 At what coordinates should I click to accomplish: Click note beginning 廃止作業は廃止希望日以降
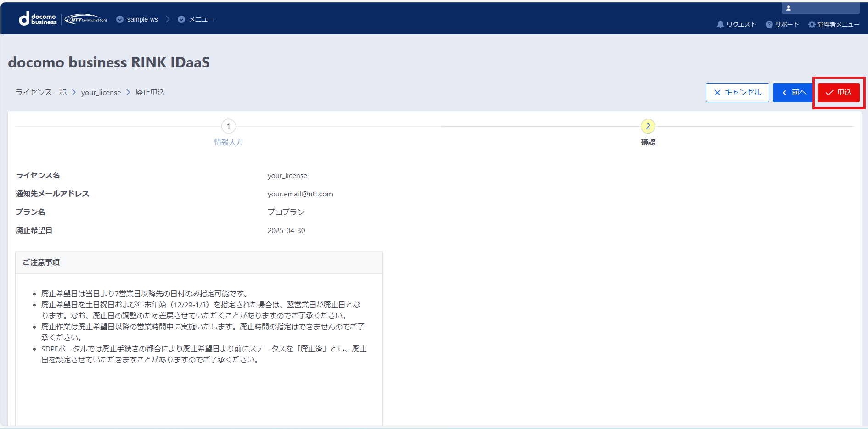pos(203,332)
